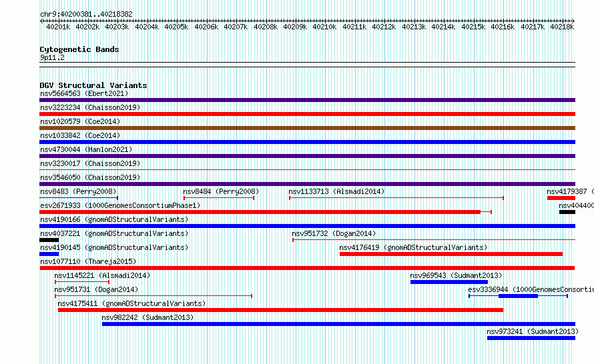Click the esv2671933 (1000GenomesConsortiumPhase1) label
The height and width of the screenshot is (364, 594).
click(120, 205)
